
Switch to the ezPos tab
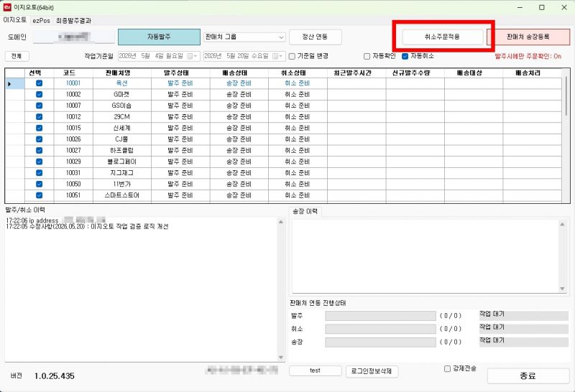click(x=41, y=21)
